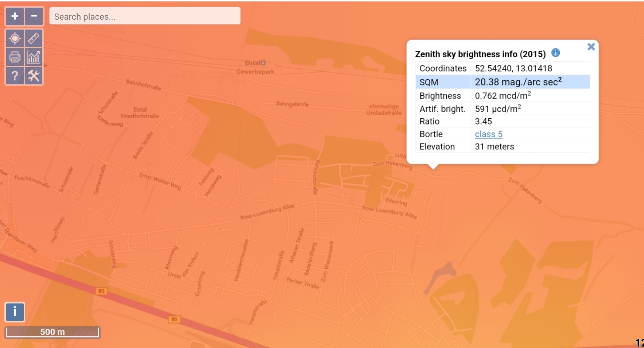The height and width of the screenshot is (348, 644).
Task: Open the help question mark button
Action: (x=15, y=76)
